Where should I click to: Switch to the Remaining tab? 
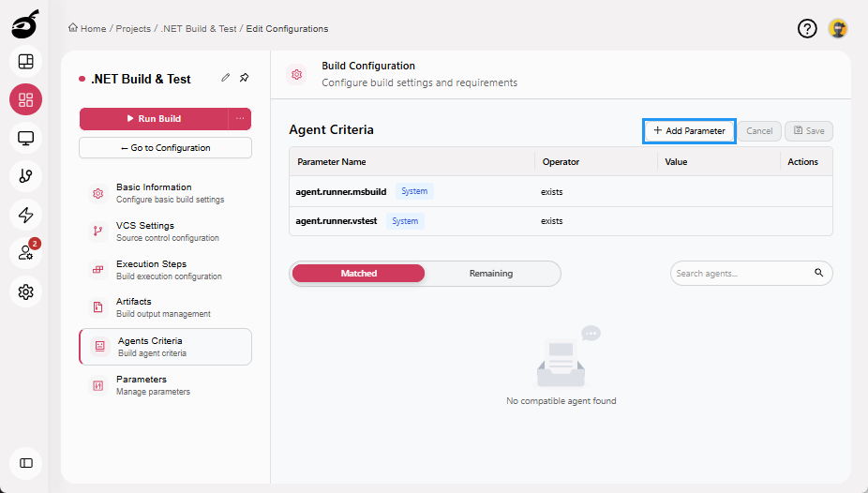491,274
